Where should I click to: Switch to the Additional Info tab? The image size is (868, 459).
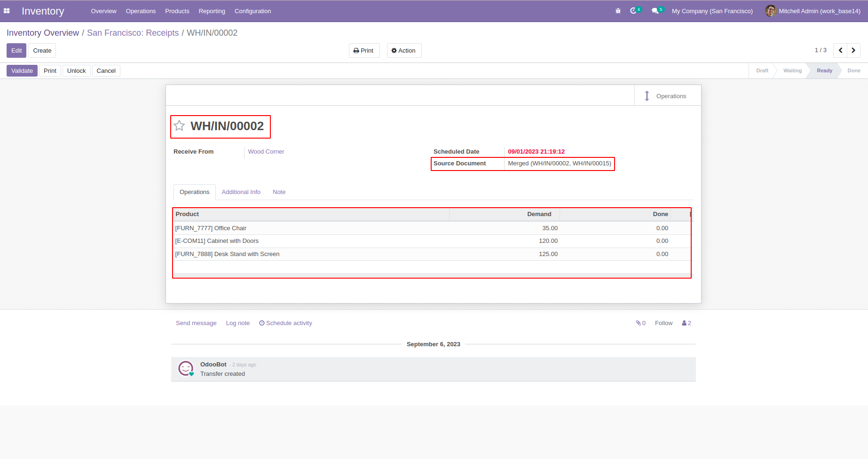point(241,192)
